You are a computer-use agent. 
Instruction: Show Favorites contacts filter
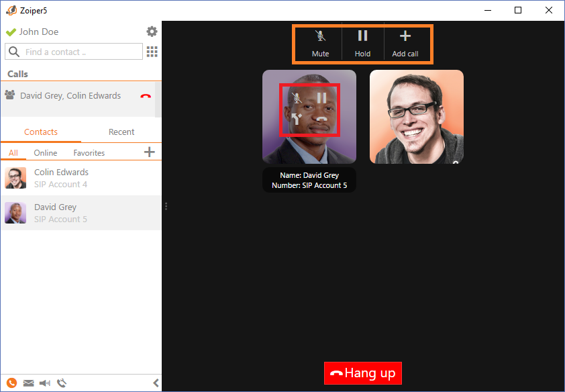coord(89,153)
